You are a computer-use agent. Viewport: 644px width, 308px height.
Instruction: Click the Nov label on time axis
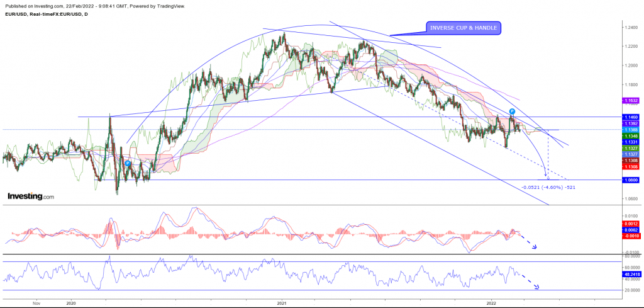[x=36, y=303]
